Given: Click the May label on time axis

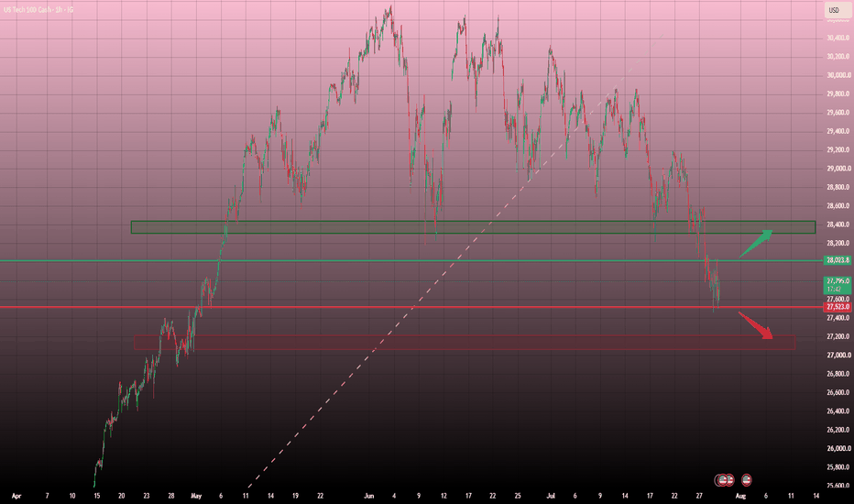Looking at the screenshot, I should point(196,496).
